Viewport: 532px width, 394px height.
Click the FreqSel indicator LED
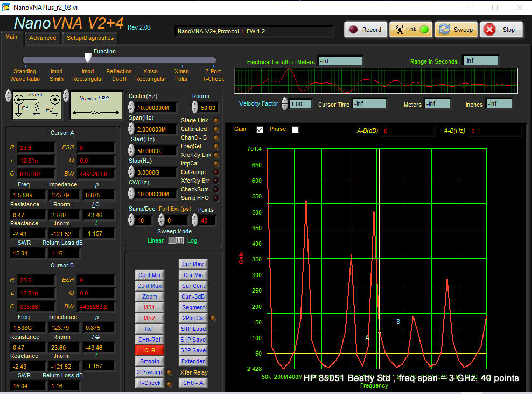[x=216, y=147]
